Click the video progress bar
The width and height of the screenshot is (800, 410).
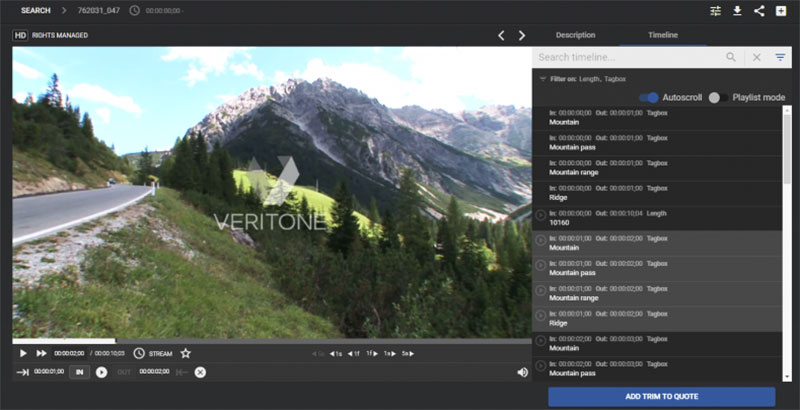[272, 341]
